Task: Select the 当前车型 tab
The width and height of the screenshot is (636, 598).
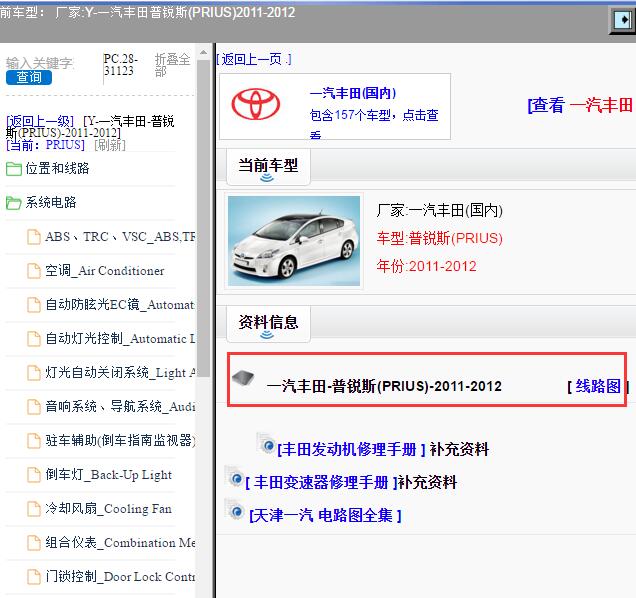Action: (x=268, y=166)
